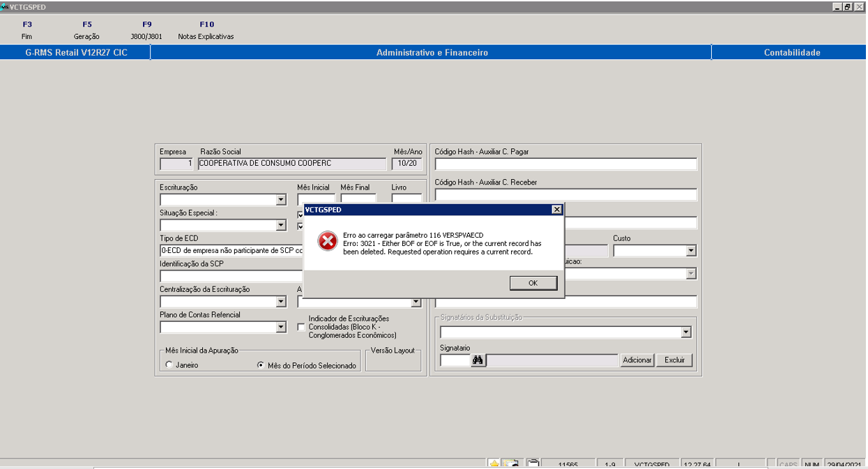868x469 pixels.
Task: Open the dropdown arrow below the Custo field
Action: click(691, 274)
